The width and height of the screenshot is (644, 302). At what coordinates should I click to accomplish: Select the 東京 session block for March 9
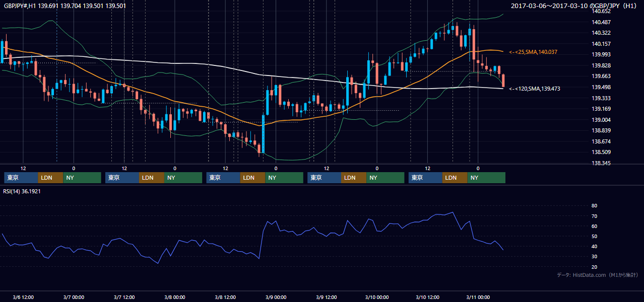(x=325, y=178)
